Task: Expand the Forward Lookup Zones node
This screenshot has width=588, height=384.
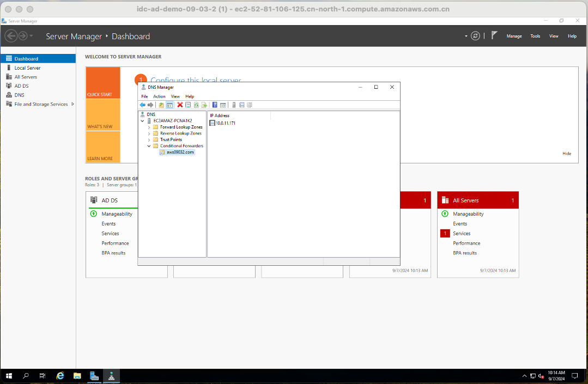Action: (x=149, y=126)
